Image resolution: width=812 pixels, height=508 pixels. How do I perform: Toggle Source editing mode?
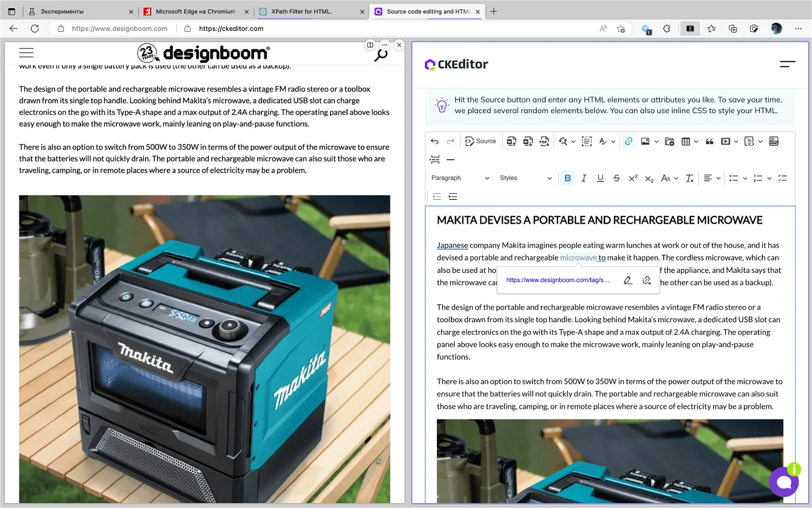point(481,141)
